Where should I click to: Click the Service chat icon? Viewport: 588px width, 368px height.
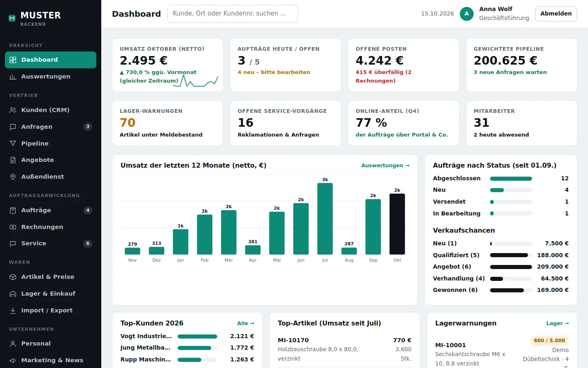coord(13,243)
